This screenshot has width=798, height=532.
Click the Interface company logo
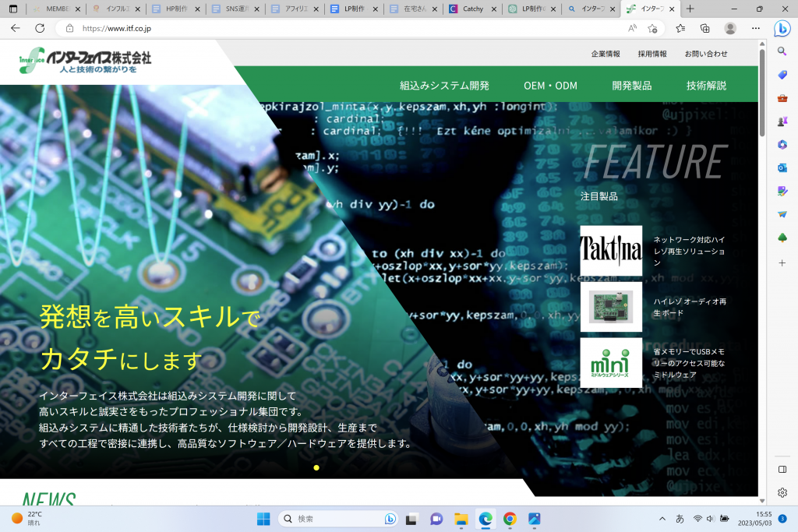tap(86, 61)
